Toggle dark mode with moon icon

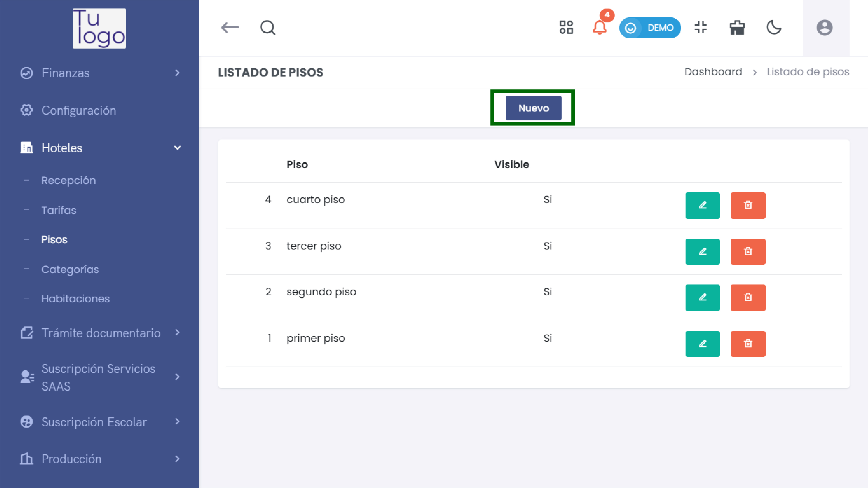pyautogui.click(x=774, y=28)
